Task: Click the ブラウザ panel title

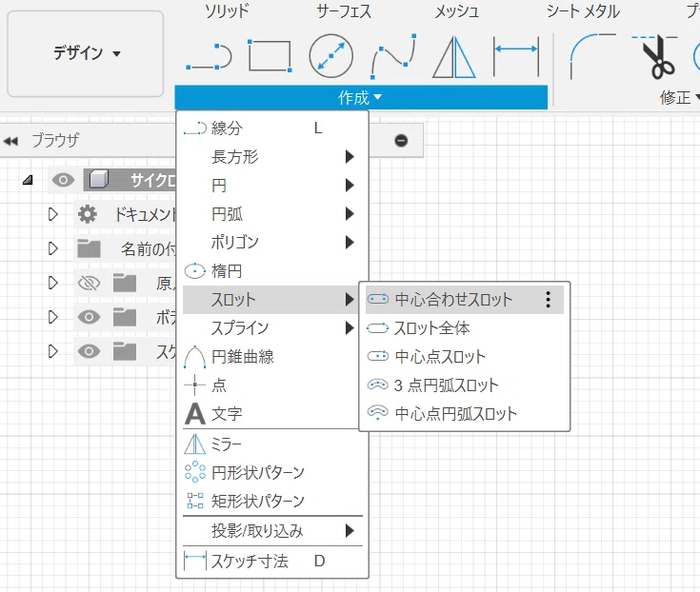Action: [x=55, y=141]
